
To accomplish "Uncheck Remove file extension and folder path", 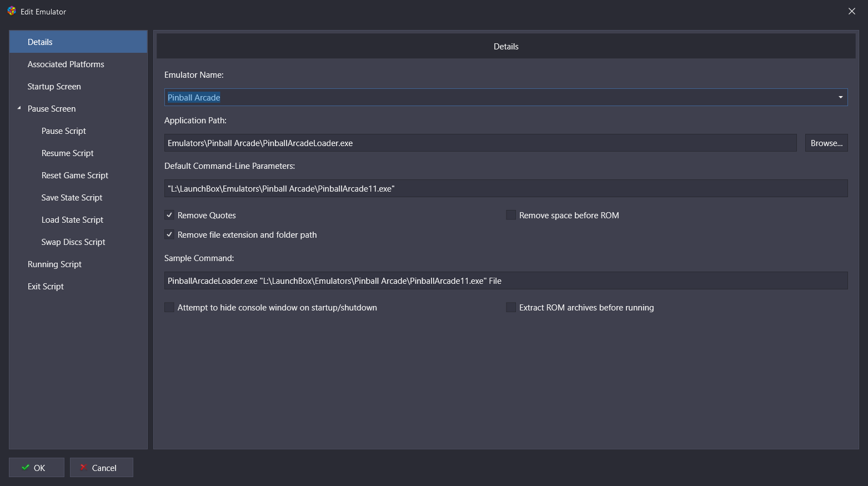I will 169,234.
